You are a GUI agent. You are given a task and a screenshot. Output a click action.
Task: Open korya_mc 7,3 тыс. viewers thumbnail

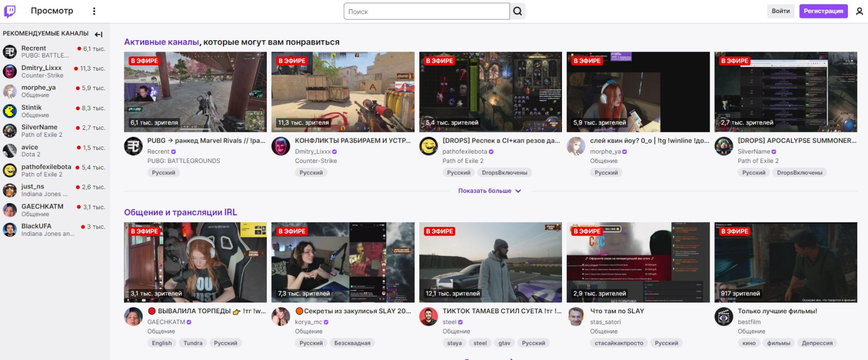tap(343, 262)
